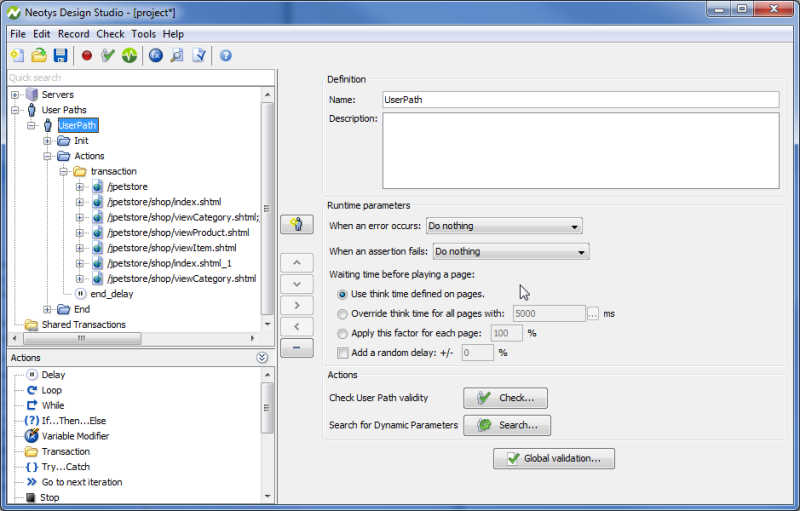Screen dimensions: 800x511
Task: Click the open project folder icon
Action: click(x=39, y=56)
